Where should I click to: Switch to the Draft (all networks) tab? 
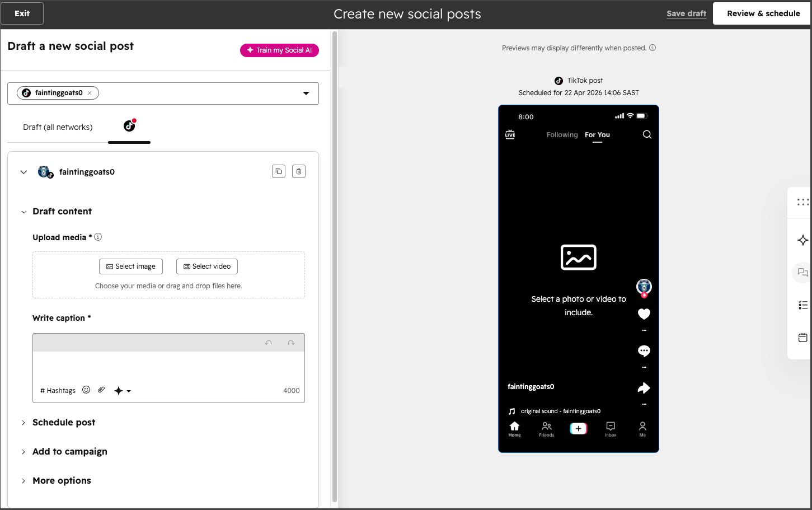(x=58, y=127)
